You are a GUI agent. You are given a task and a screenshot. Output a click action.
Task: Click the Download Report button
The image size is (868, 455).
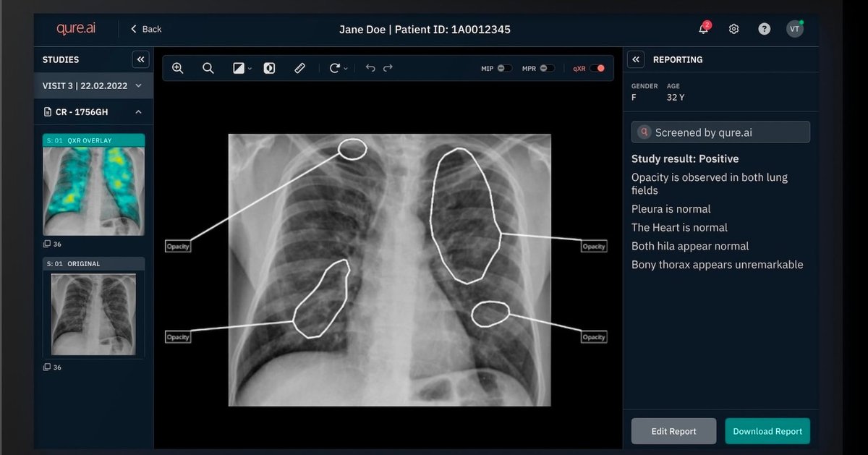767,430
